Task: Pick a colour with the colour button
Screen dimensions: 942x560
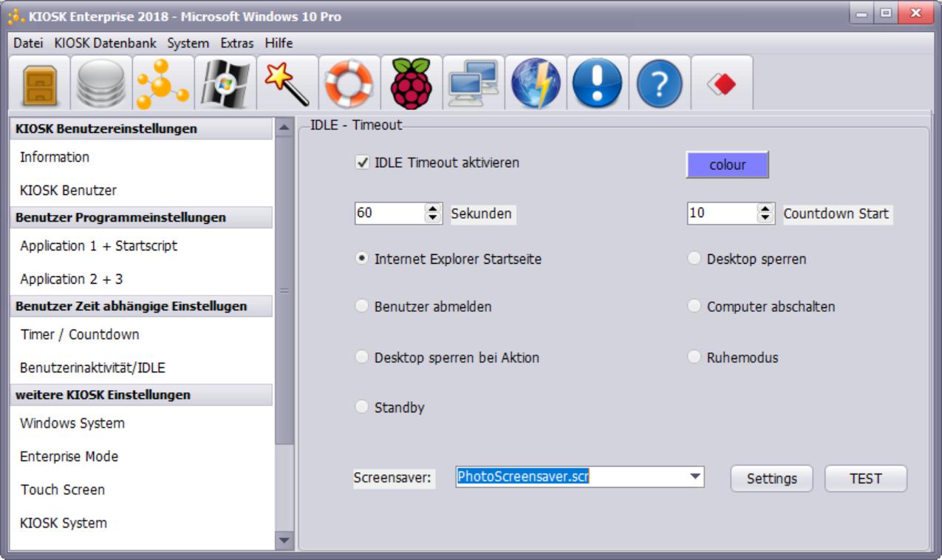Action: coord(728,165)
